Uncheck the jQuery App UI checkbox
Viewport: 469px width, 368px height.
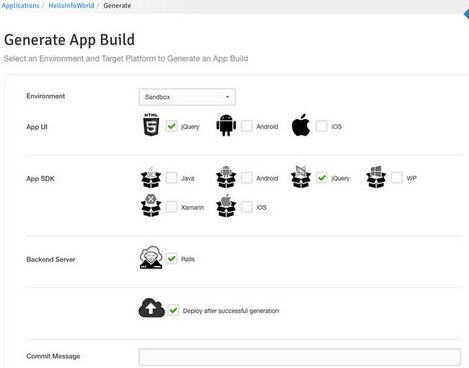pyautogui.click(x=171, y=126)
